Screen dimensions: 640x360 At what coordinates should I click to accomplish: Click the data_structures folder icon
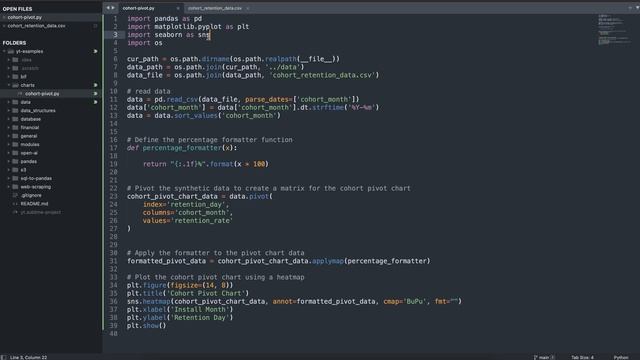[16, 111]
